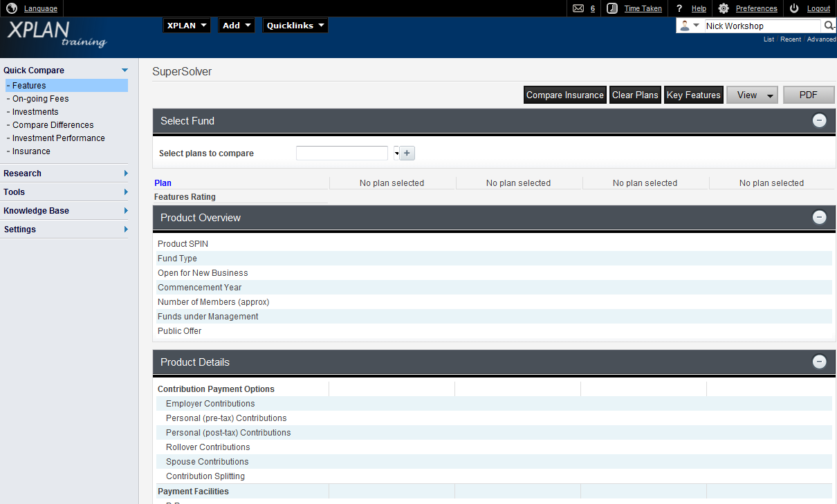Collapse the Quick Compare sidebar group
Viewport: 837px width, 504px height.
pyautogui.click(x=125, y=70)
